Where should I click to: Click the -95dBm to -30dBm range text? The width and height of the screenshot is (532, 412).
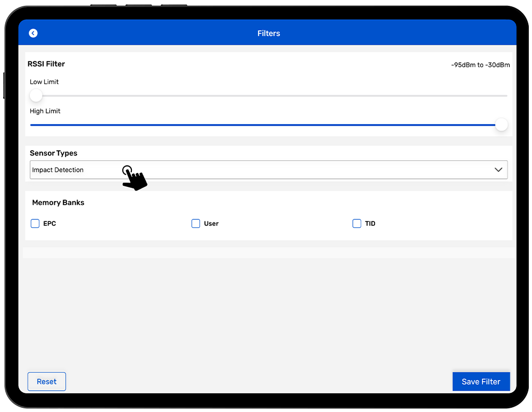click(x=480, y=65)
